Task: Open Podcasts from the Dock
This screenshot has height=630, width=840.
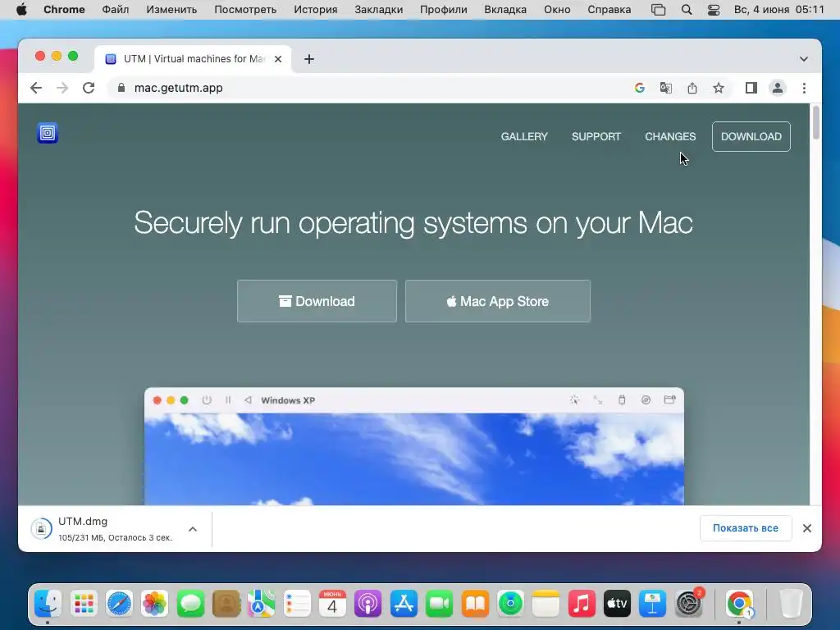Action: tap(368, 604)
